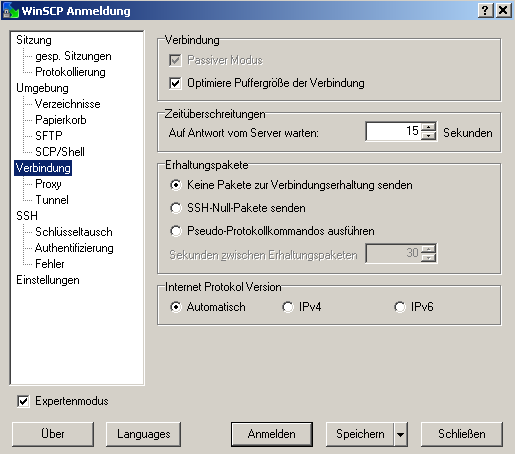Open SCP/Shell tree entry
The height and width of the screenshot is (454, 515).
click(60, 152)
